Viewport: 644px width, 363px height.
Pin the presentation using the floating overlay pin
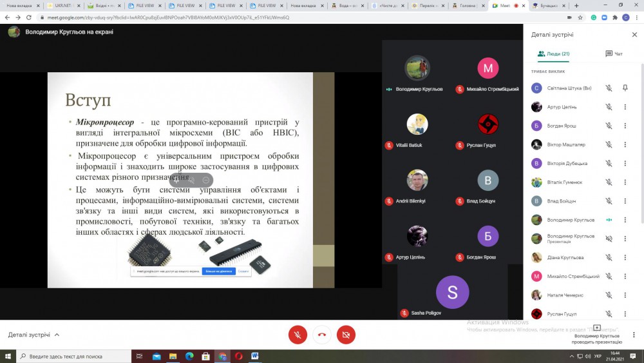tap(176, 181)
